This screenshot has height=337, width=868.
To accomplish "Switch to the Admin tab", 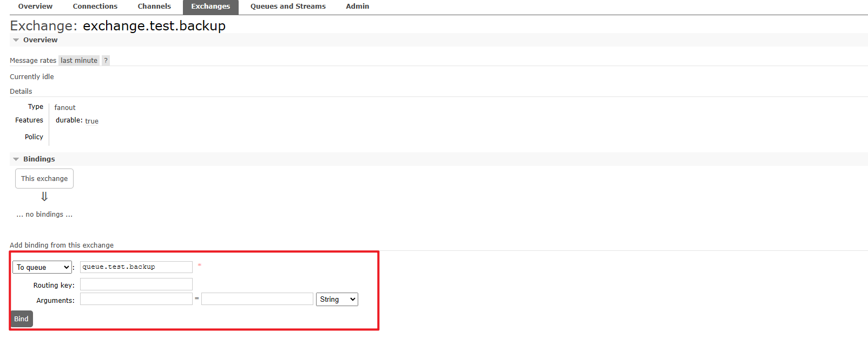I will [x=358, y=7].
